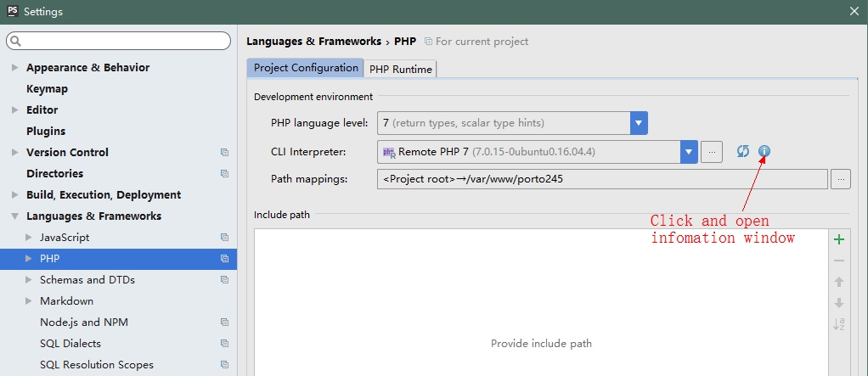Select Plugins in the settings list
The height and width of the screenshot is (376, 868).
[x=46, y=132]
